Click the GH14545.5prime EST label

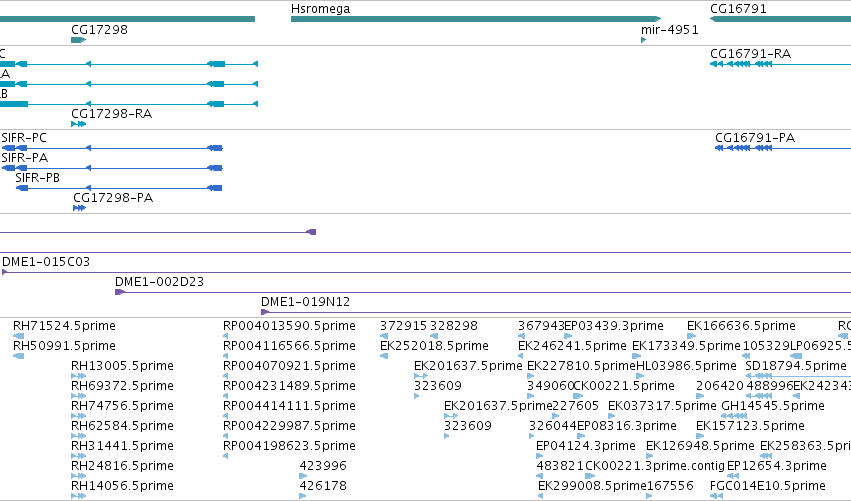click(x=773, y=406)
